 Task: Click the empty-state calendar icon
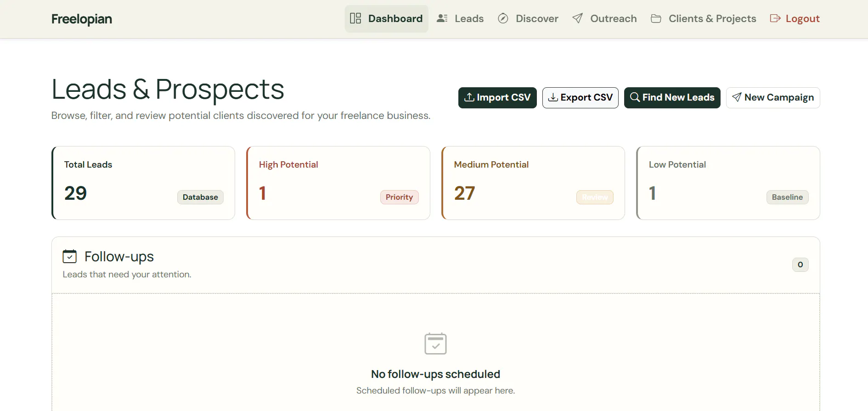[x=436, y=343]
